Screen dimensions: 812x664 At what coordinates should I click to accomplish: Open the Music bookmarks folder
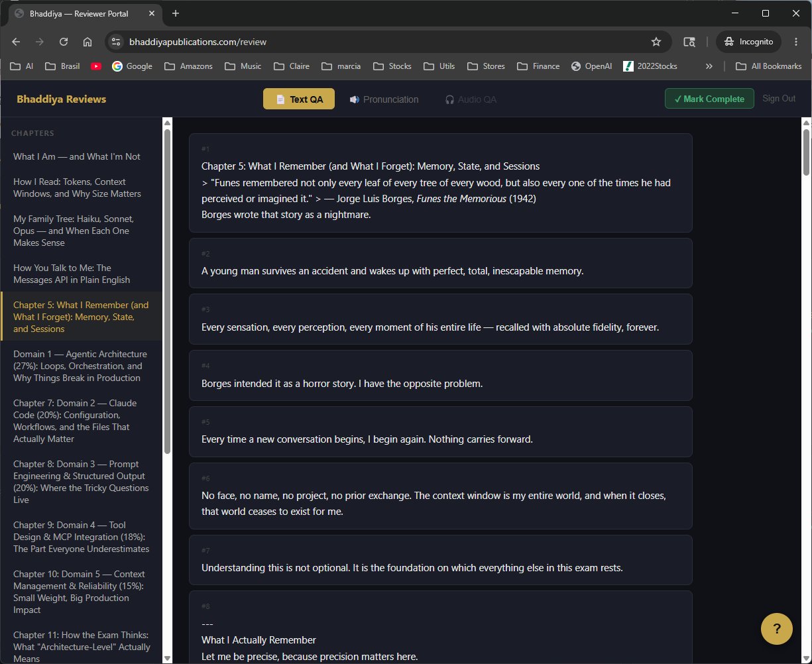[x=243, y=66]
